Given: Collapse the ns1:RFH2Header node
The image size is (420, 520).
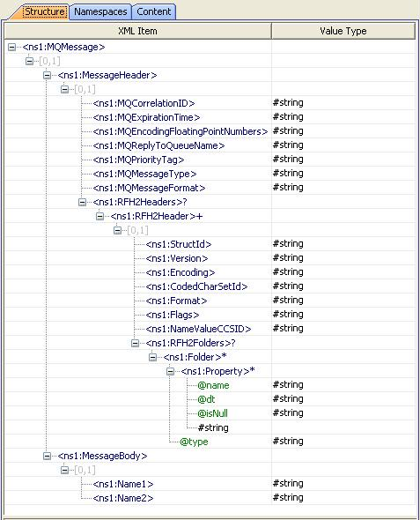Looking at the screenshot, I should [x=99, y=216].
